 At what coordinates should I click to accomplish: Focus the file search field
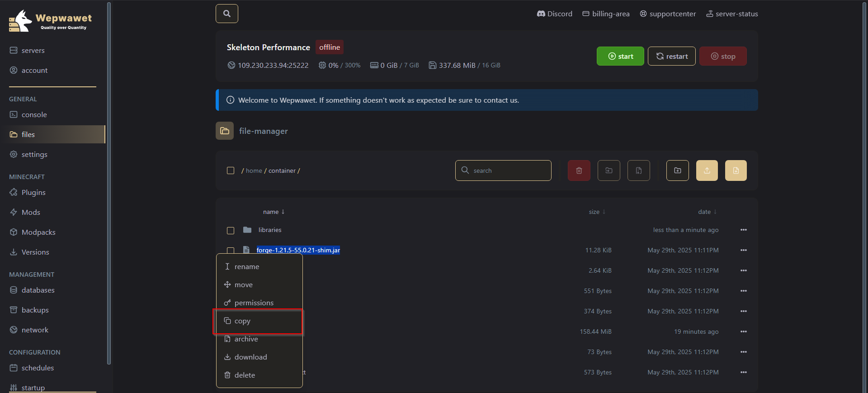(x=503, y=170)
